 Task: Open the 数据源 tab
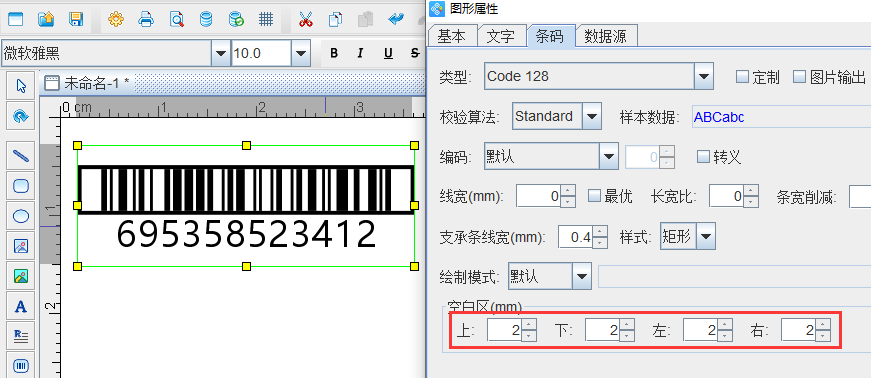pos(605,36)
